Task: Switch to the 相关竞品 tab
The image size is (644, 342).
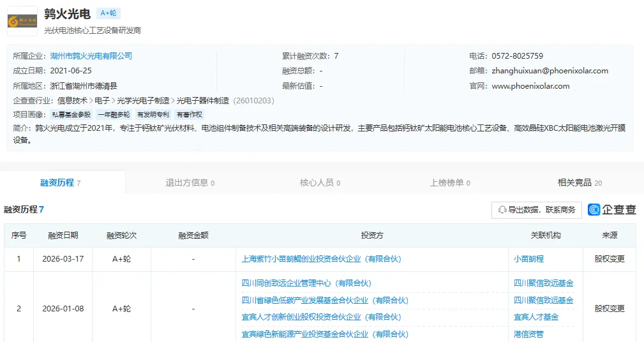Action: point(580,182)
